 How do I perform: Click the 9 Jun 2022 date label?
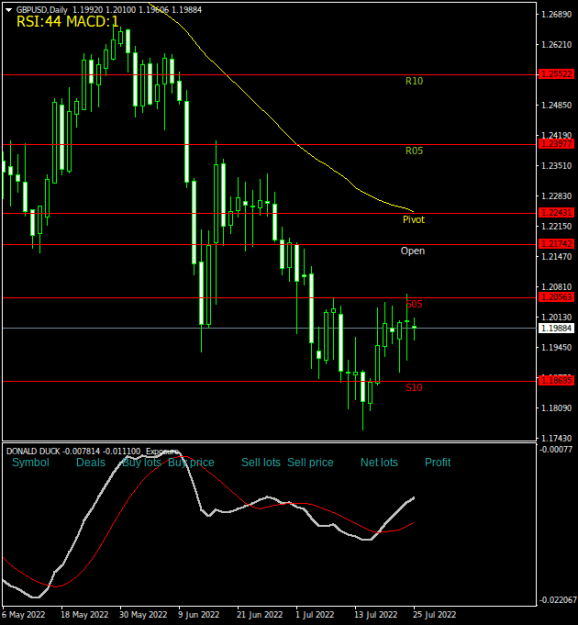(x=199, y=615)
